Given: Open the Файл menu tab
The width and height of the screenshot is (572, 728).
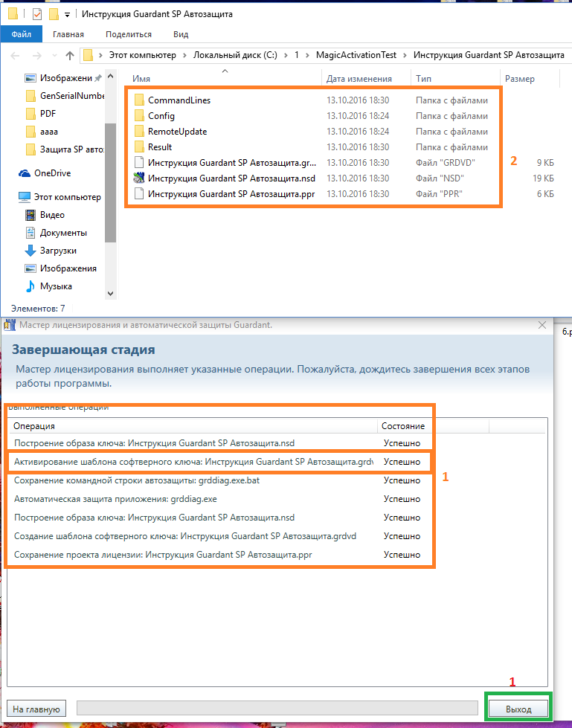Looking at the screenshot, I should pyautogui.click(x=22, y=34).
